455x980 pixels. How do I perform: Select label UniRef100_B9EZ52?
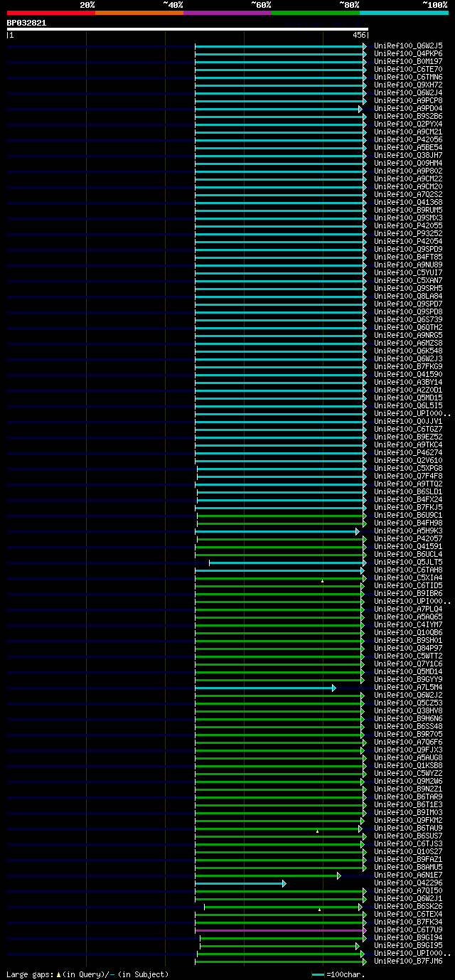click(x=408, y=437)
